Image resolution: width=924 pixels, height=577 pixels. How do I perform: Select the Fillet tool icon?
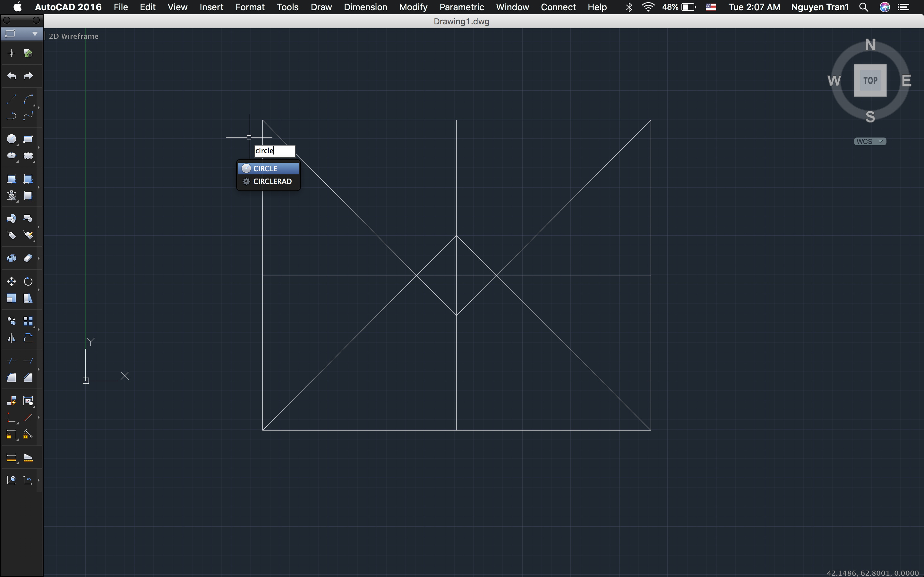tap(12, 378)
